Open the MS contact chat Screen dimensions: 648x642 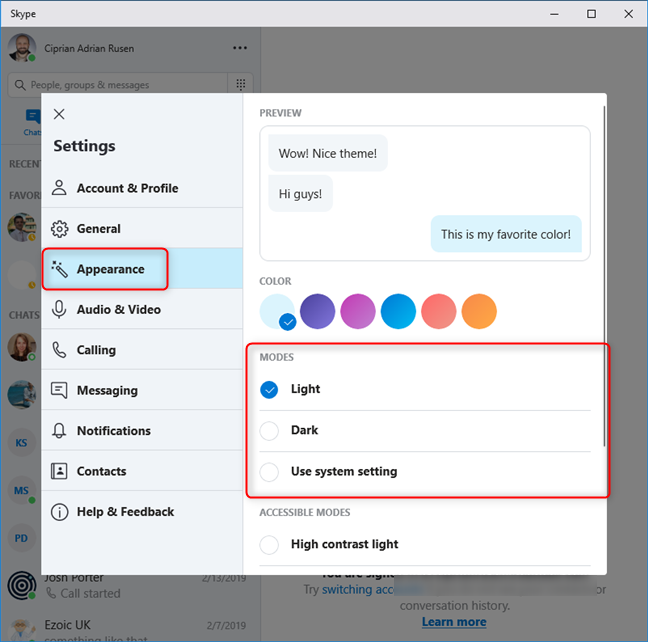coord(21,490)
